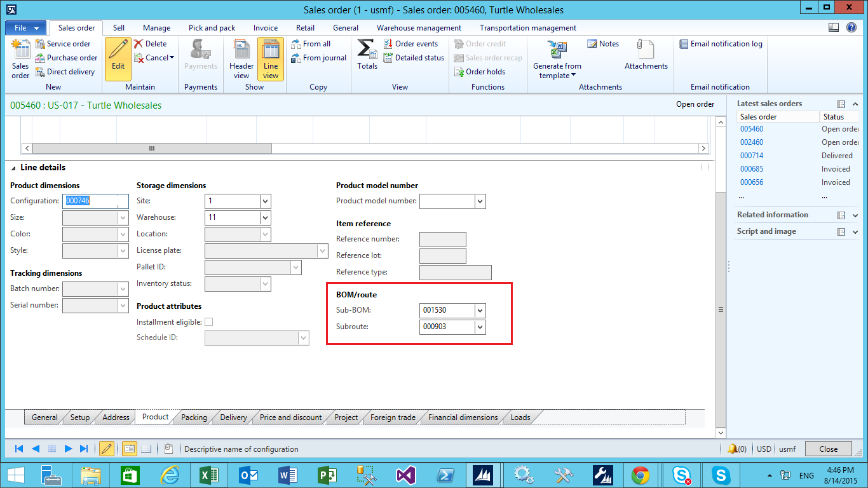Open Order holds function

pyautogui.click(x=480, y=72)
